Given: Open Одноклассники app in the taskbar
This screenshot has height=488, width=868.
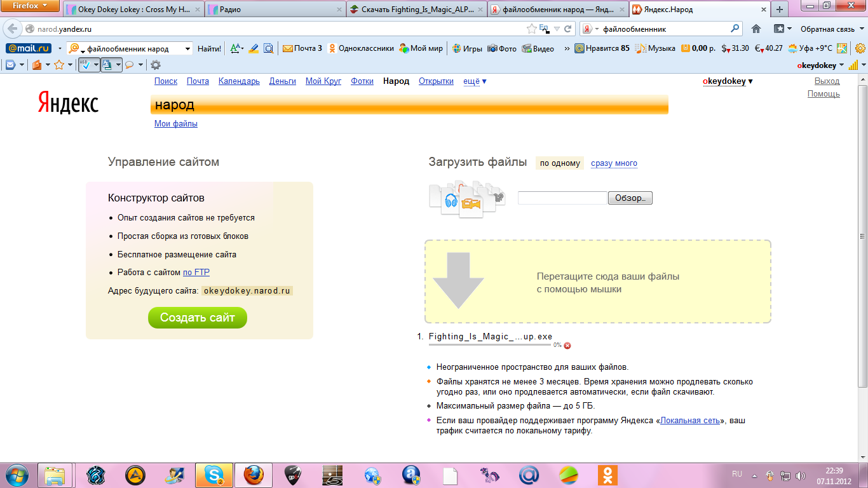Looking at the screenshot, I should pos(608,475).
